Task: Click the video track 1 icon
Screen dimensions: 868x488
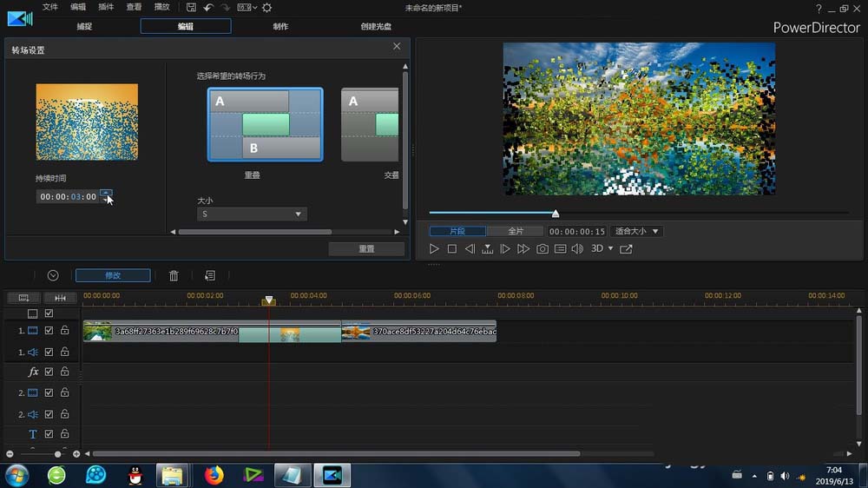Action: (x=33, y=331)
